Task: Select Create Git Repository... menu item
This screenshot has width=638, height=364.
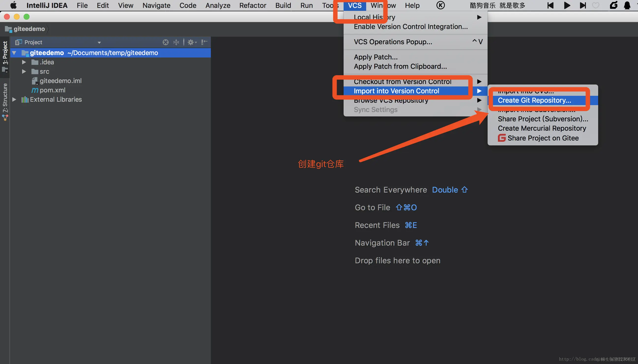Action: pos(534,100)
